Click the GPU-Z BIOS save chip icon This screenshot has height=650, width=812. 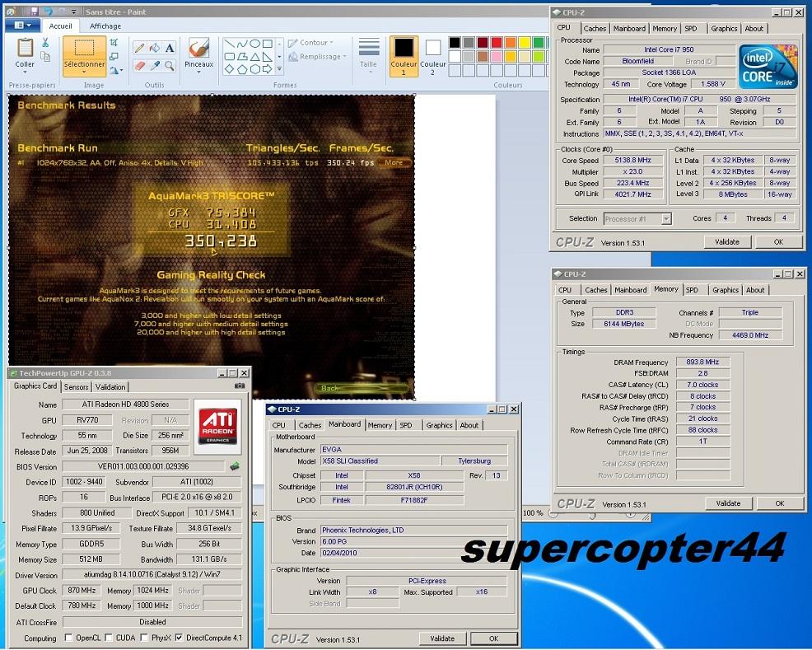(x=235, y=466)
